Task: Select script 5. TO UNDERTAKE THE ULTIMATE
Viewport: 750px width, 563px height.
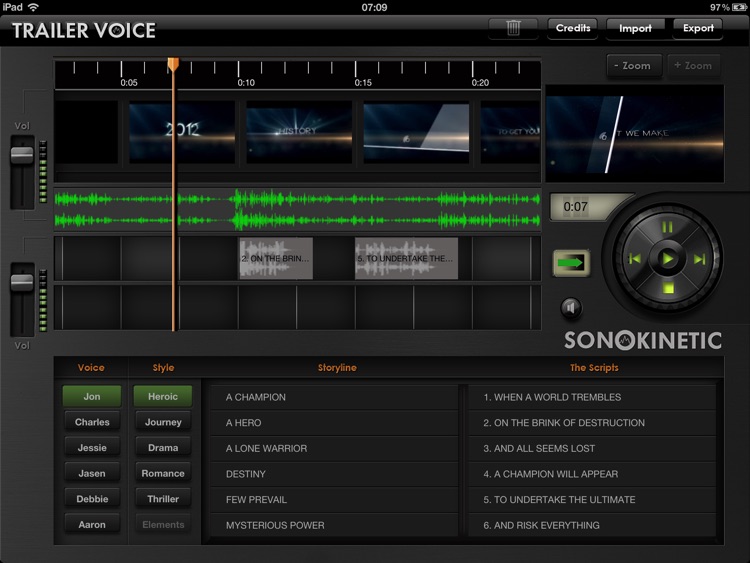Action: [592, 500]
